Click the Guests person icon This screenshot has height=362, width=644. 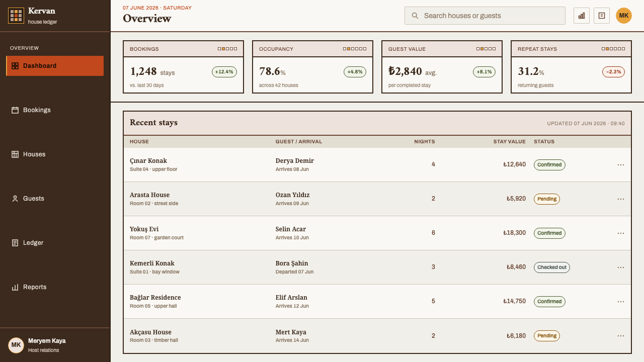point(15,199)
